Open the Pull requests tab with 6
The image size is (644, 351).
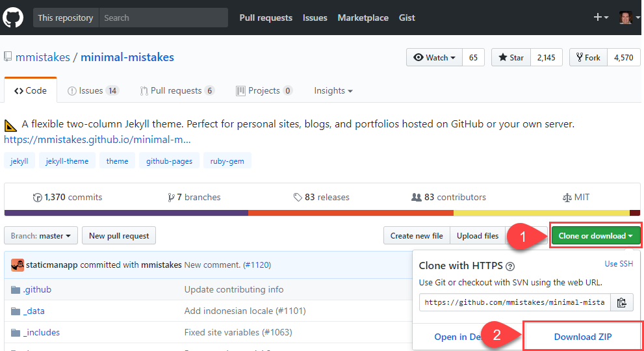177,91
